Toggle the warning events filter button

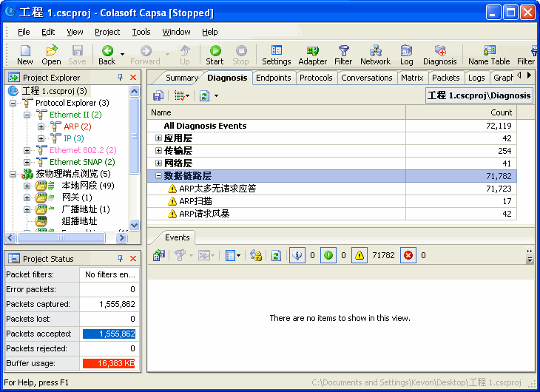(x=359, y=255)
